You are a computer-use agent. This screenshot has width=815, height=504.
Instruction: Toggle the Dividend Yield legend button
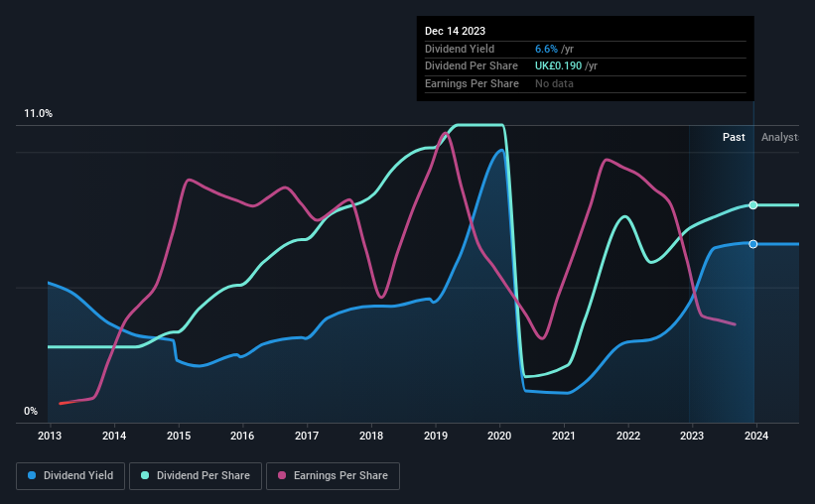(x=70, y=476)
